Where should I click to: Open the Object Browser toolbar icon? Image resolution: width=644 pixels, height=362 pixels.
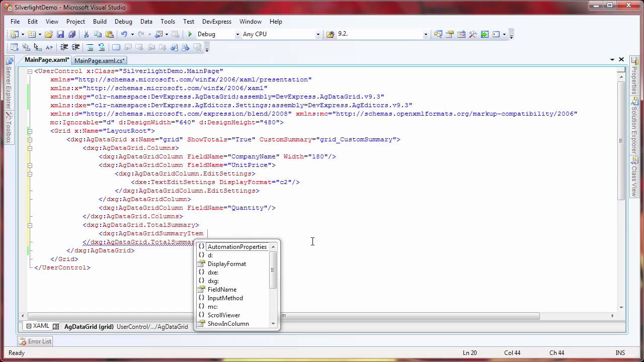pos(461,34)
